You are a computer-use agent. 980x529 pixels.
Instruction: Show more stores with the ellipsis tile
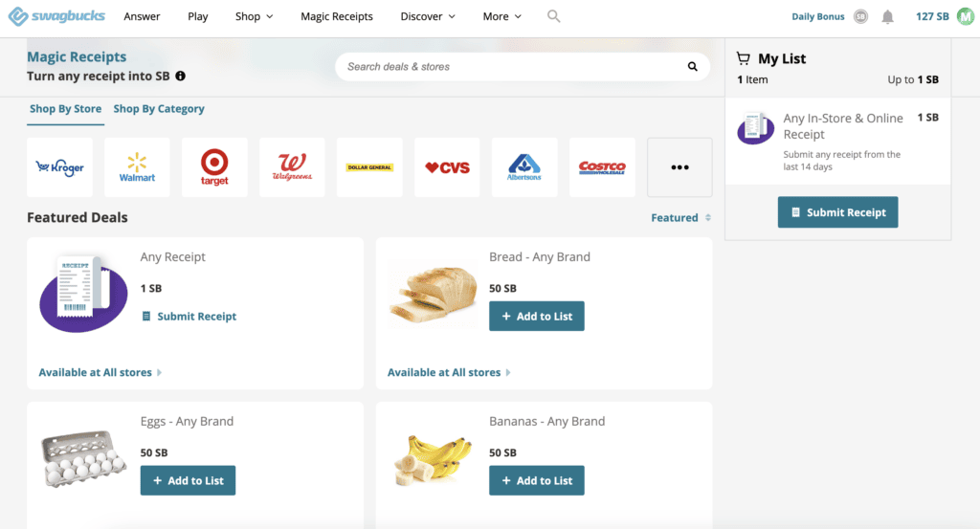point(679,167)
